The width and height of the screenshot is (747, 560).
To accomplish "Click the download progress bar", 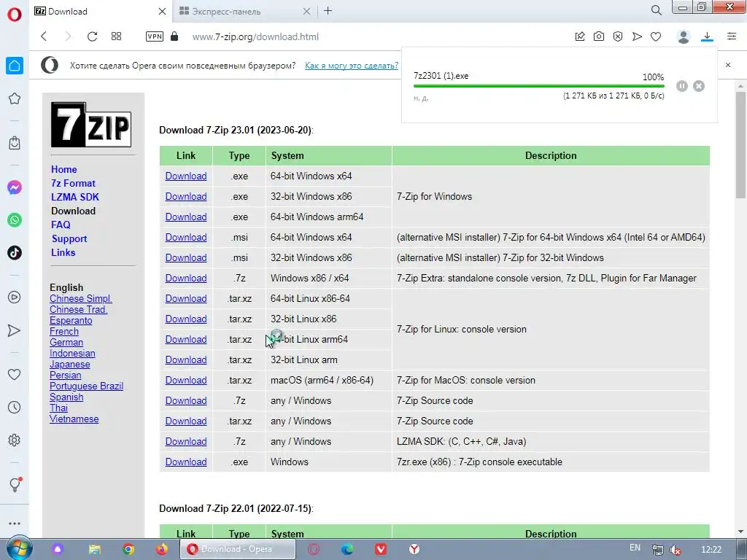I will click(x=539, y=86).
